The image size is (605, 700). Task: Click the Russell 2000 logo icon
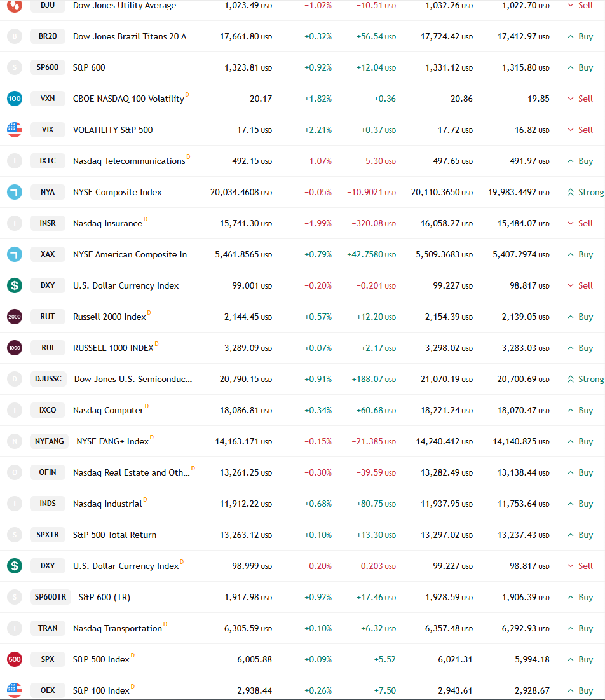click(15, 317)
